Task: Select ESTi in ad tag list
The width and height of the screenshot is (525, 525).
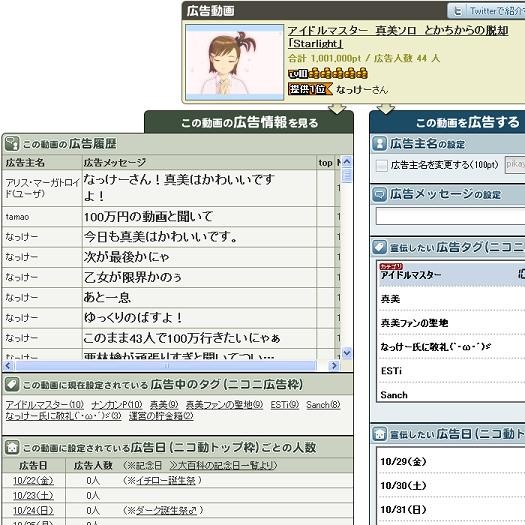Action: click(452, 371)
